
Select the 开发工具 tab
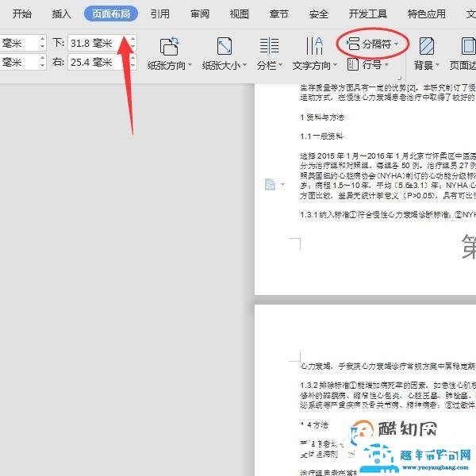368,13
